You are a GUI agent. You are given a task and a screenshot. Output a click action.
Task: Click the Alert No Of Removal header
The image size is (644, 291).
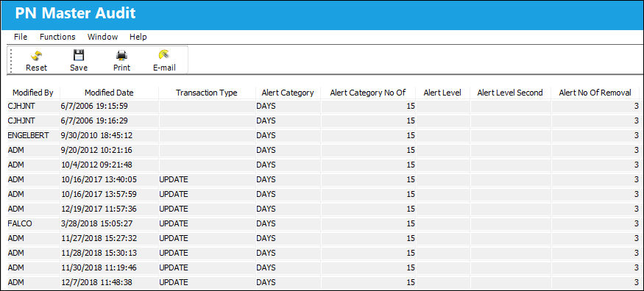pyautogui.click(x=595, y=93)
